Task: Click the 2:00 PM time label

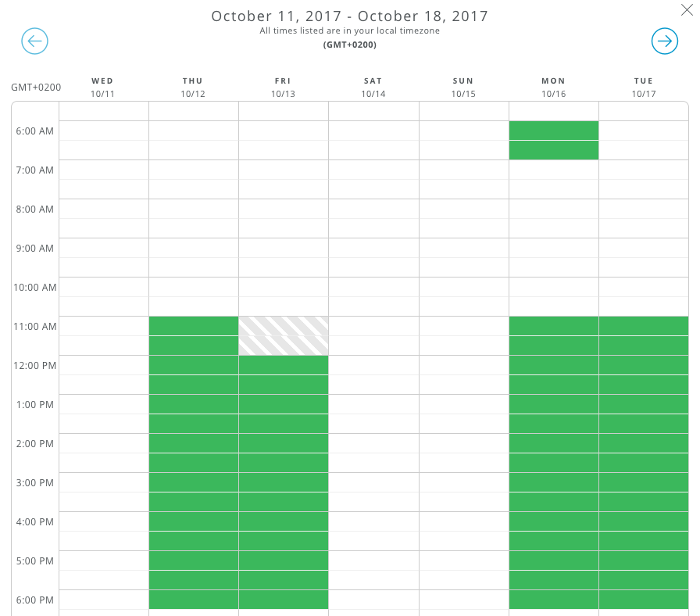Action: [x=35, y=443]
